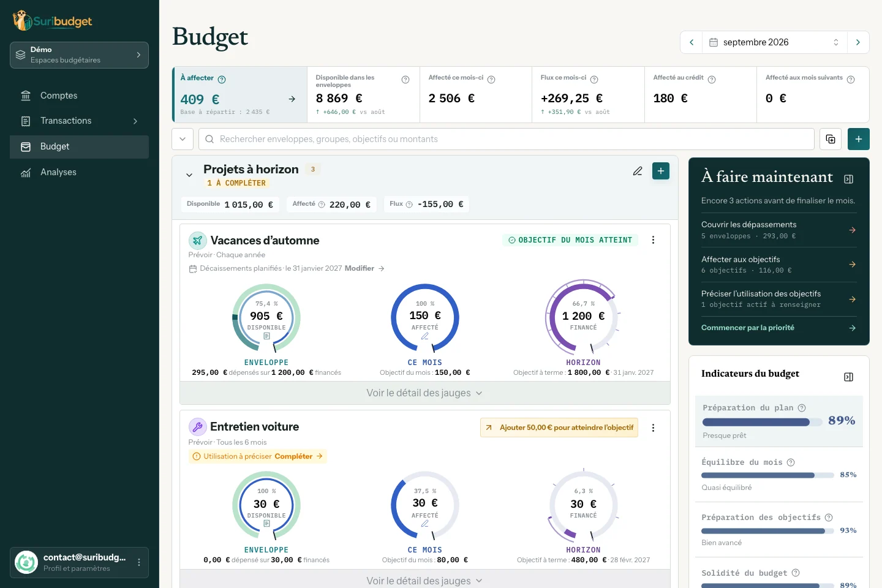Click the green add button beside search
This screenshot has height=588, width=882.
859,139
